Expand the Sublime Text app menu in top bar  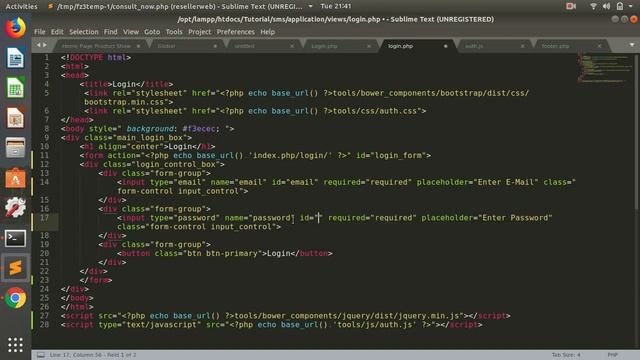coord(310,6)
